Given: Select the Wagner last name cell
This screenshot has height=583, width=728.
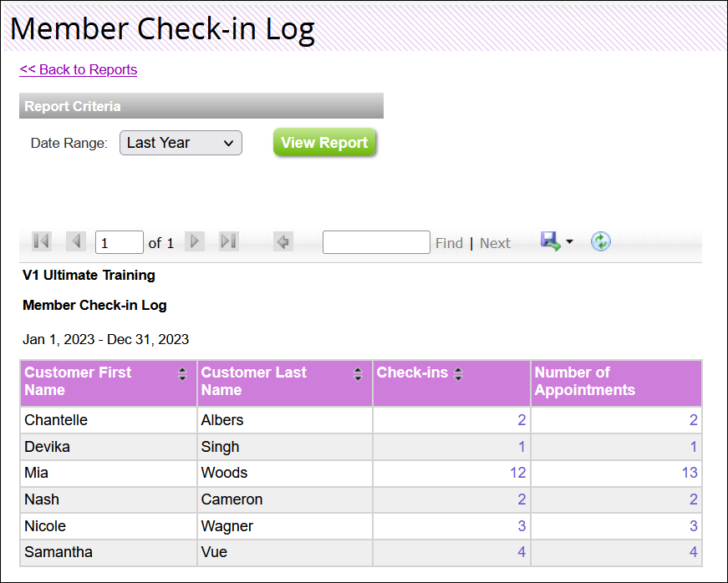Looking at the screenshot, I should 285,526.
